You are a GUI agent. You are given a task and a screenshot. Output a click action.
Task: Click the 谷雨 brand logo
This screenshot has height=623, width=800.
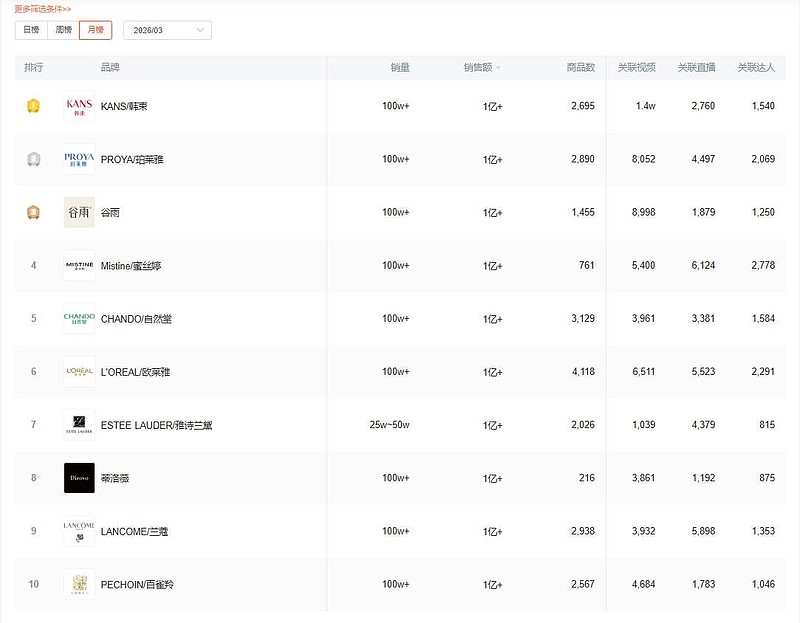[x=79, y=212]
